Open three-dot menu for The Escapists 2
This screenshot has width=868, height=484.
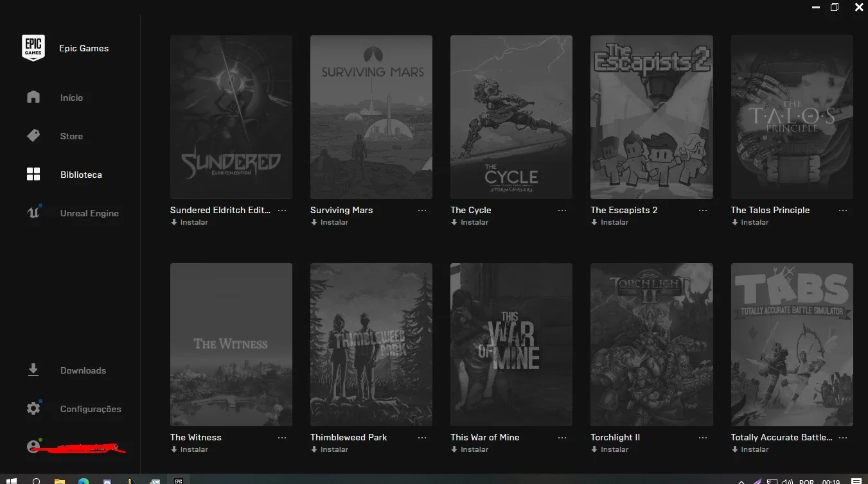coord(702,211)
